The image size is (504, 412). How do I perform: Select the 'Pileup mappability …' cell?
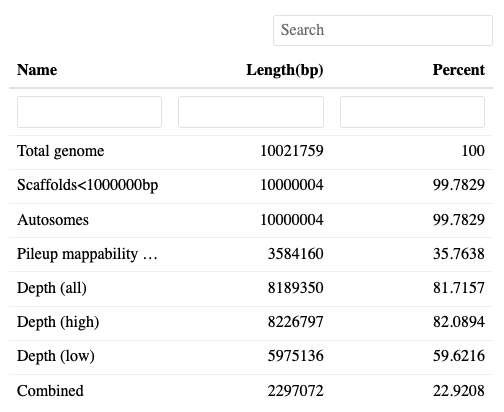[x=87, y=254]
